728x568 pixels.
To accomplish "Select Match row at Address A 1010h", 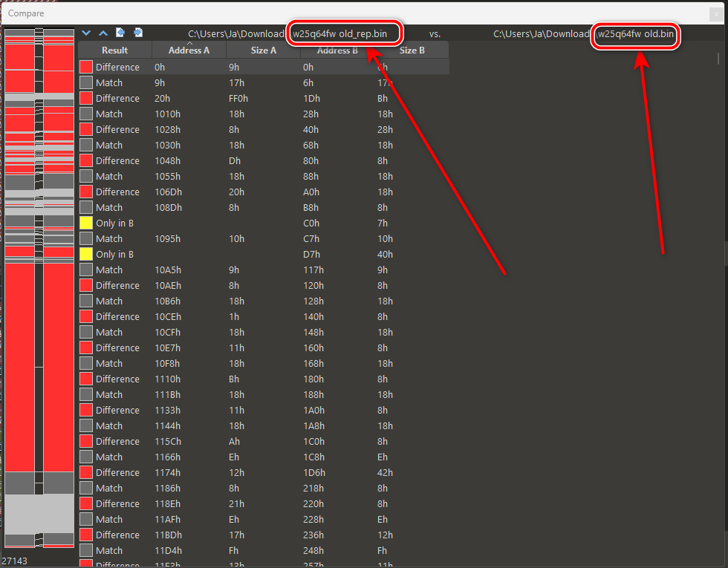I will coord(264,114).
